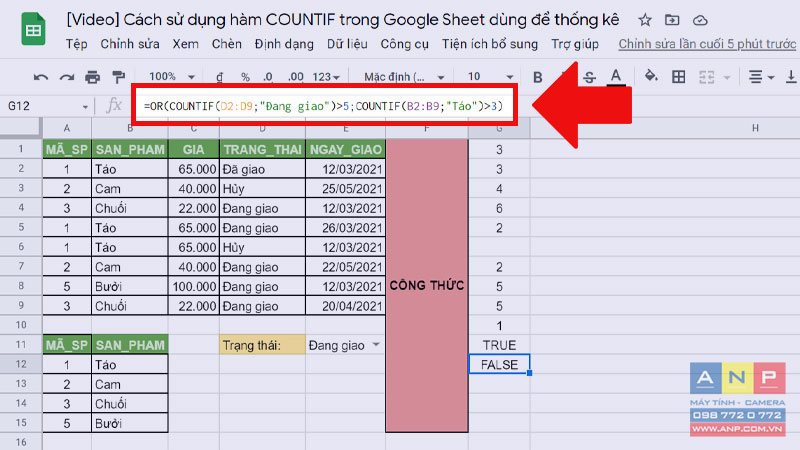Image resolution: width=800 pixels, height=450 pixels.
Task: Open the Chỉnh sửa menu
Action: [130, 44]
